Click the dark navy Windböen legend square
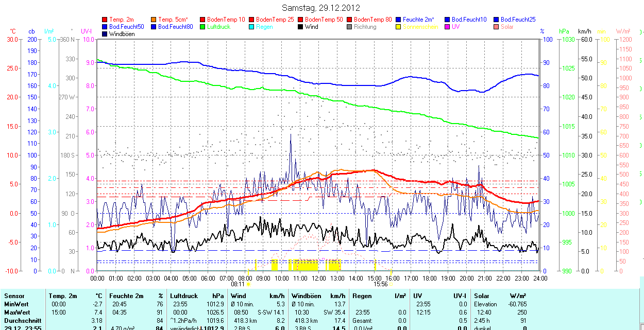Viewport: 644px width, 330px height. [x=105, y=34]
